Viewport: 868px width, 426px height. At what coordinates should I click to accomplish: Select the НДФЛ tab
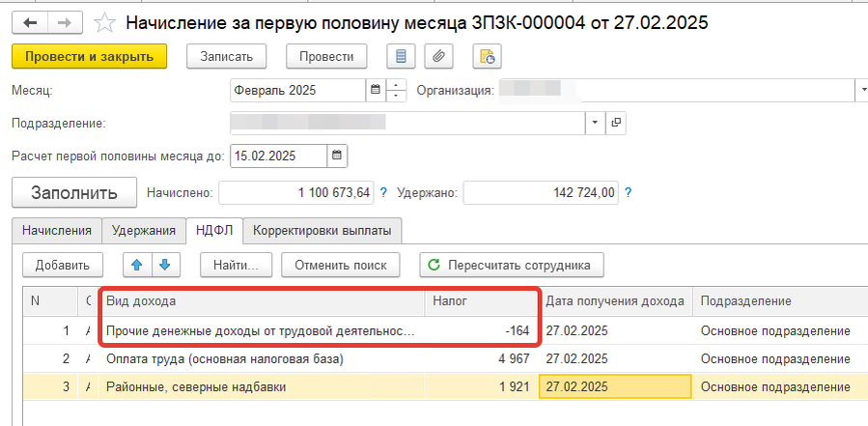click(x=214, y=231)
